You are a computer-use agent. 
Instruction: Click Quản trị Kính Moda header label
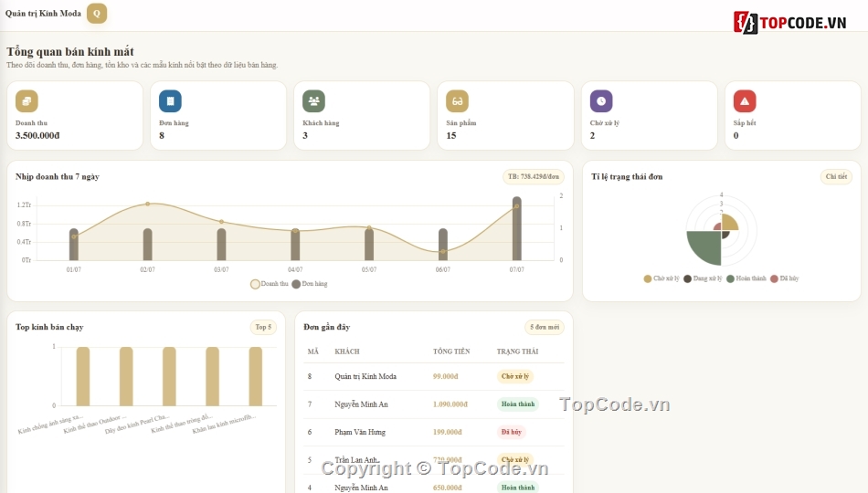(x=43, y=14)
